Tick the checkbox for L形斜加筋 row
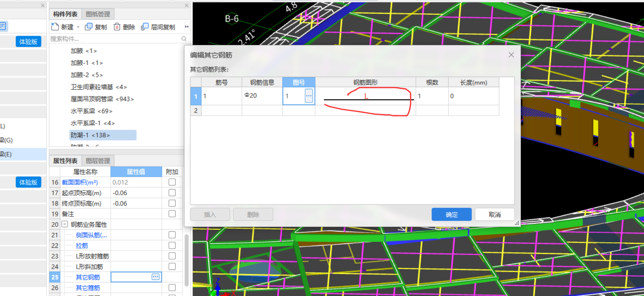 click(x=172, y=266)
